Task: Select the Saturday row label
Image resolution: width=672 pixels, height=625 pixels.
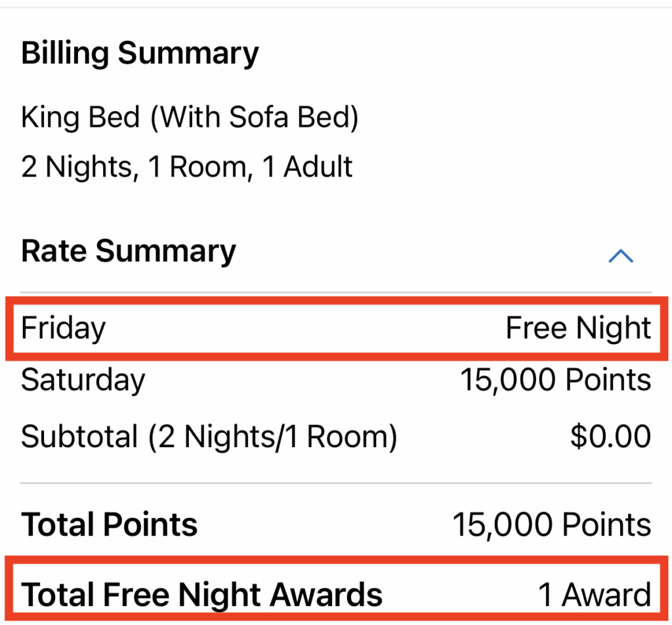Action: point(83,380)
